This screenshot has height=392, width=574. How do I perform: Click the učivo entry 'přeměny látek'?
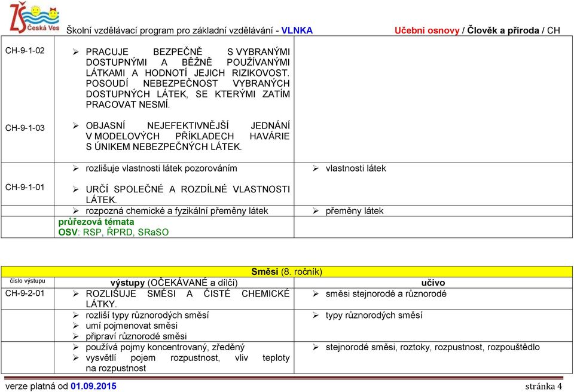tap(355, 211)
